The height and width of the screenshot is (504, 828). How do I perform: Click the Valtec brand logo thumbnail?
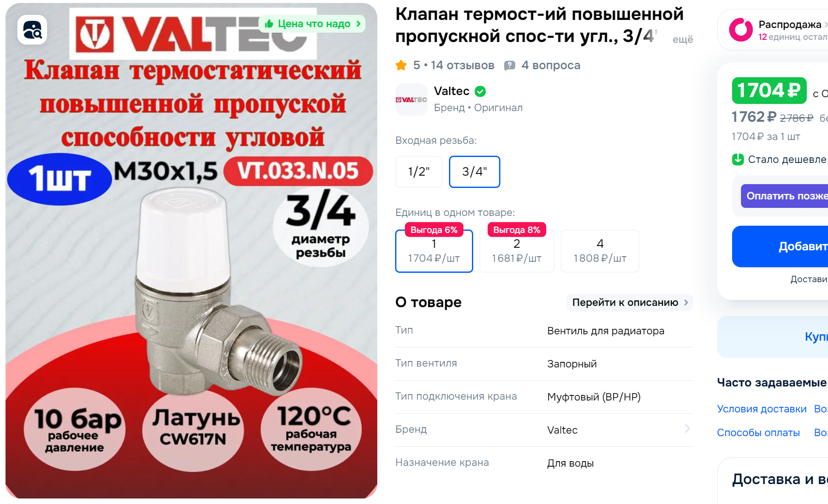click(411, 100)
